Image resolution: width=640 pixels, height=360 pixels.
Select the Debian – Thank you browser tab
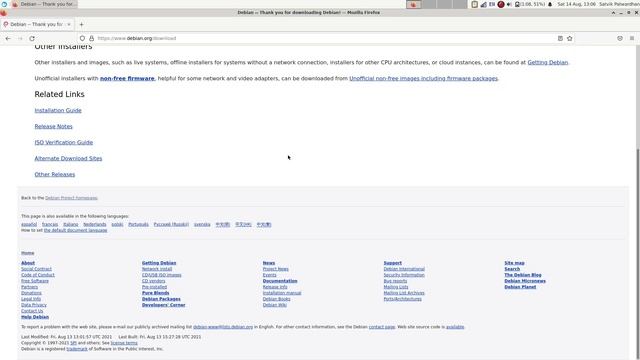click(37, 24)
